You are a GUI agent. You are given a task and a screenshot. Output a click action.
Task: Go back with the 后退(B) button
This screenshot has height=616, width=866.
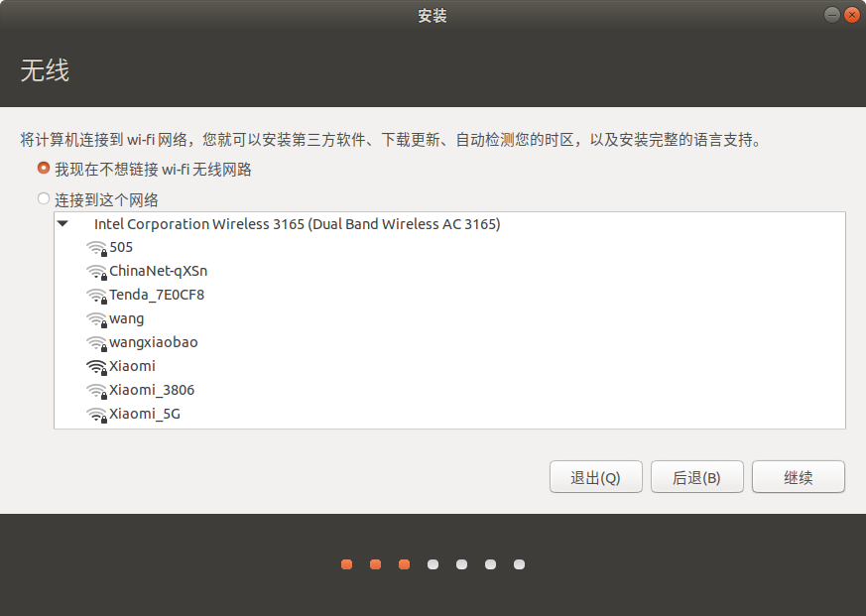click(697, 477)
